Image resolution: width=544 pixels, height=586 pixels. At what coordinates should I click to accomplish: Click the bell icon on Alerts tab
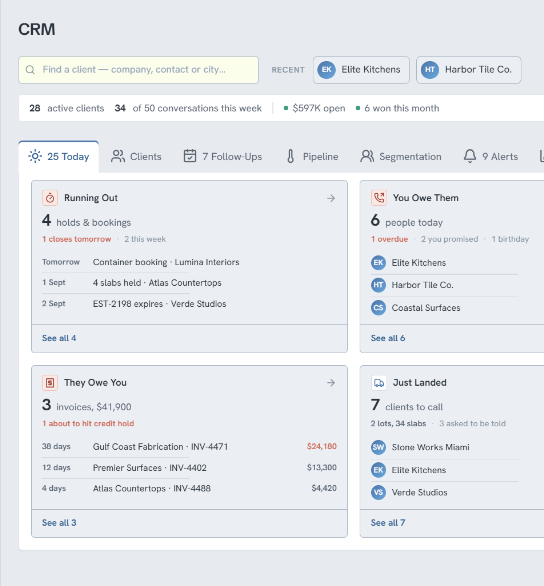pyautogui.click(x=470, y=156)
